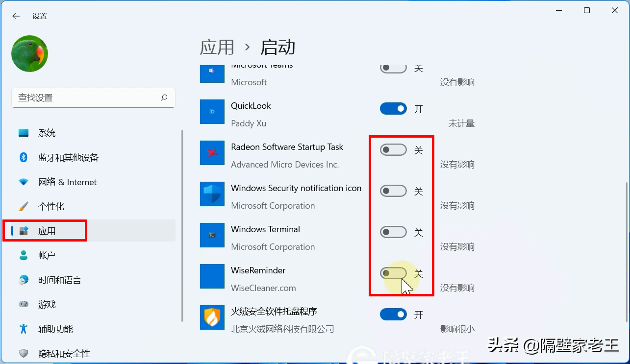630x364 pixels.
Task: Click the 未计量 impact label for QuickLook
Action: 461,123
